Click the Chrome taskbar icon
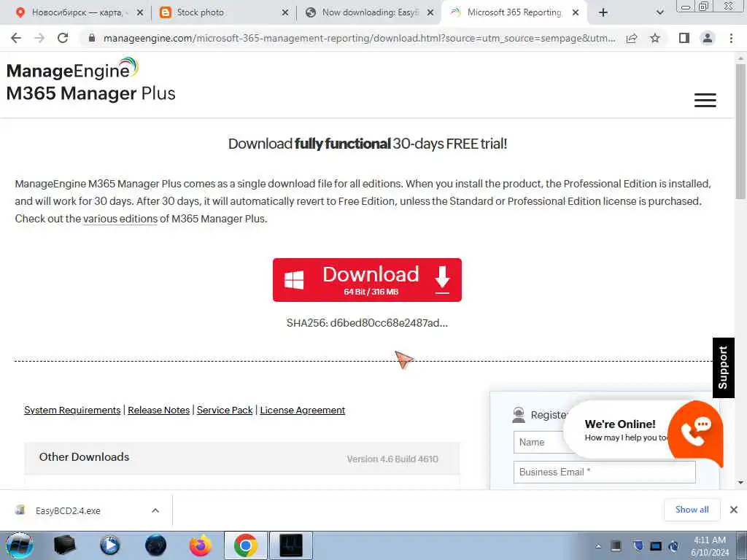Viewport: 747px width, 560px height. [x=246, y=545]
